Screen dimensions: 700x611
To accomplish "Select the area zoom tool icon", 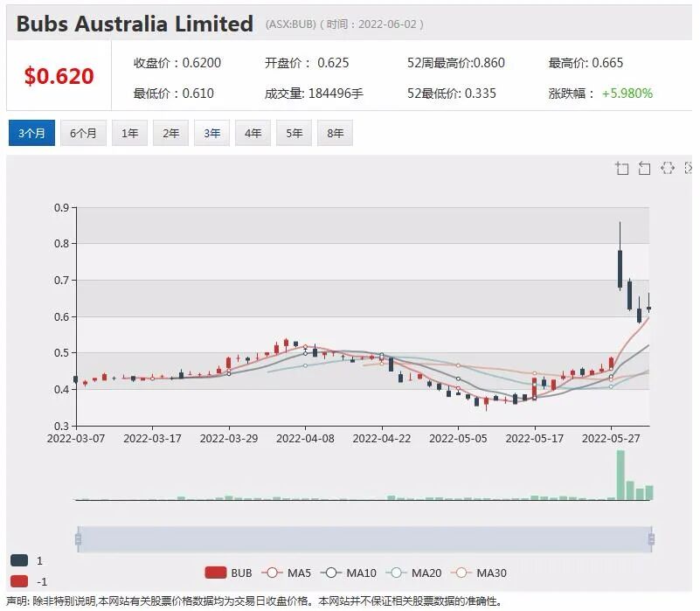I will coord(622,168).
